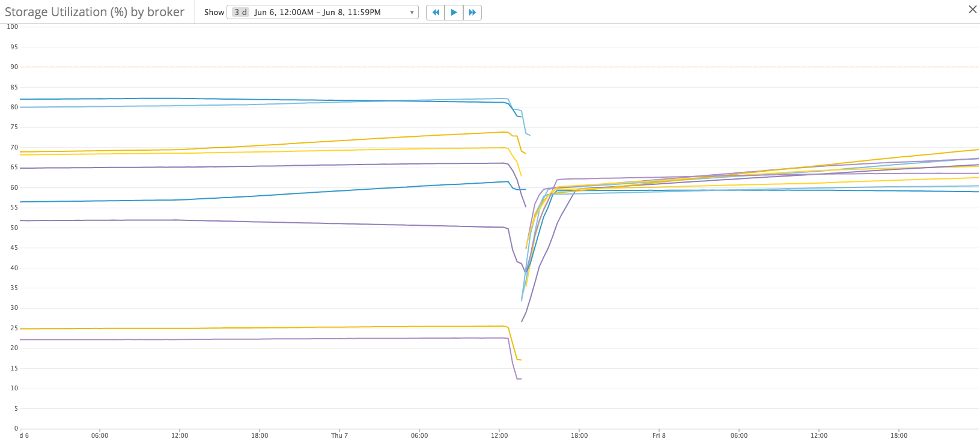Click the top dark blue line near 82 percent
The width and height of the screenshot is (980, 445).
[x=180, y=98]
